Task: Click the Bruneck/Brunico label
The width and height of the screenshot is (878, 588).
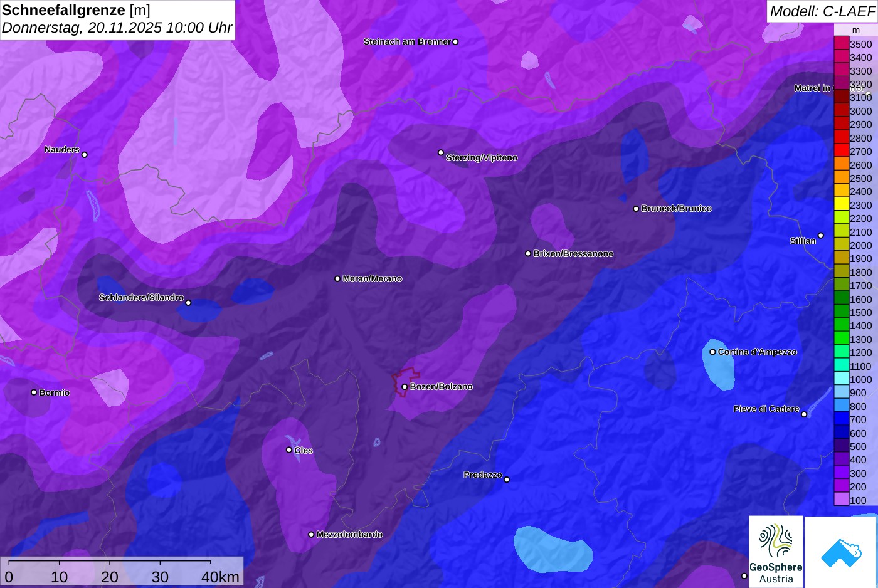Action: tap(677, 208)
